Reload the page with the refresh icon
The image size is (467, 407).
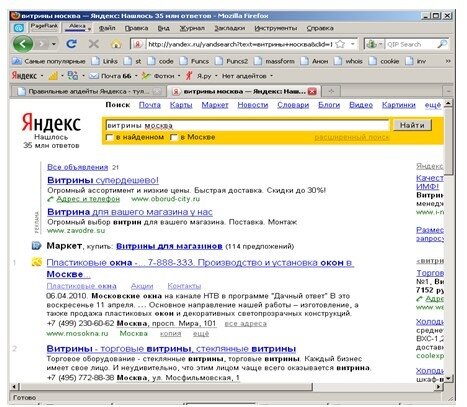pos(72,44)
